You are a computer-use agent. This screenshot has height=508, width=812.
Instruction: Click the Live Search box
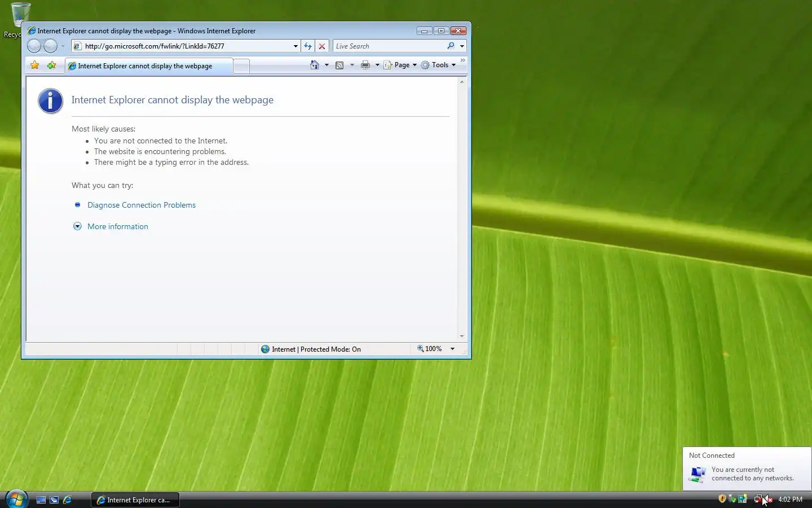pyautogui.click(x=389, y=46)
